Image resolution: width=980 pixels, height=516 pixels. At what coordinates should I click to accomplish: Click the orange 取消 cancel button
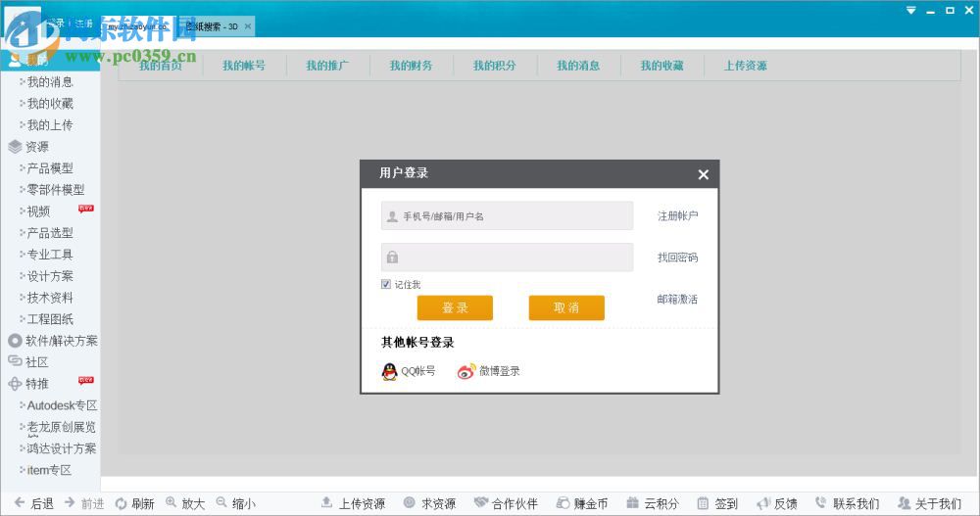pos(566,308)
